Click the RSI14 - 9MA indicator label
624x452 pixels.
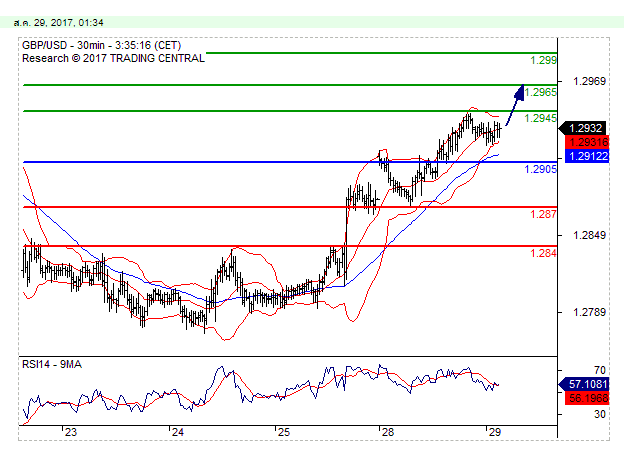pos(54,364)
